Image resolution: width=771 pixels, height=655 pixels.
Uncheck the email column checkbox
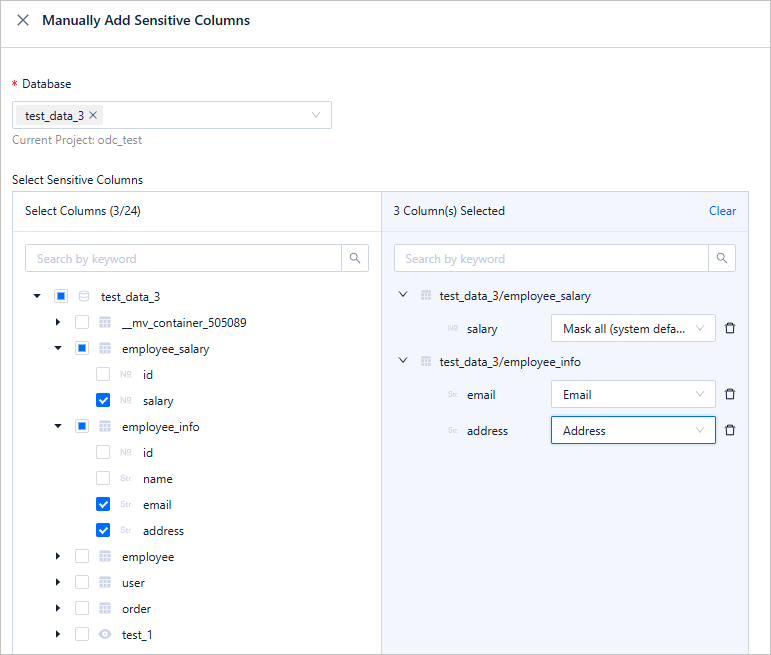(x=103, y=504)
